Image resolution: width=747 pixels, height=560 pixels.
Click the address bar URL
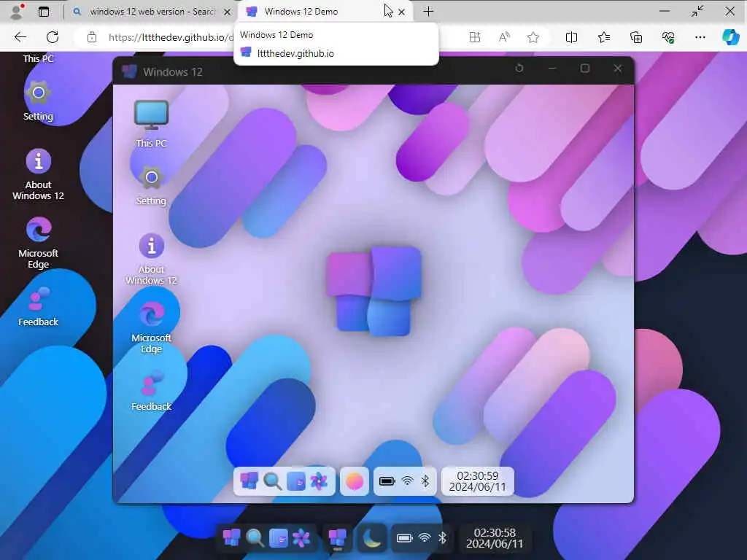171,37
